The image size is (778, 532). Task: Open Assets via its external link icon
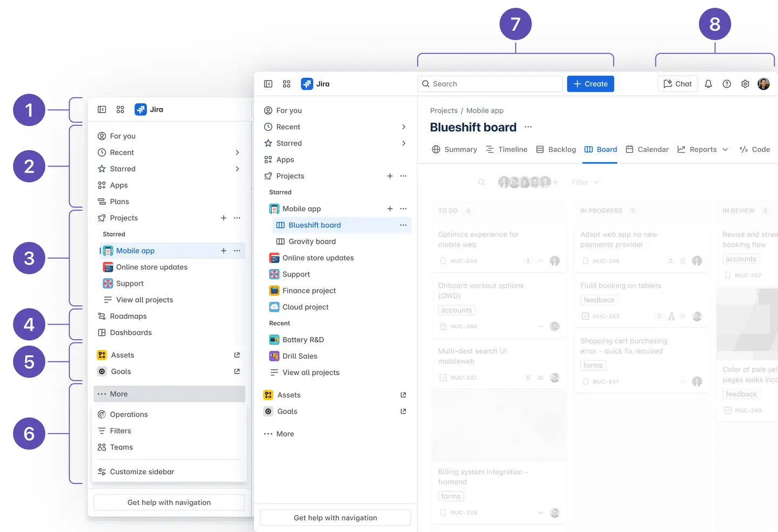[x=403, y=395]
